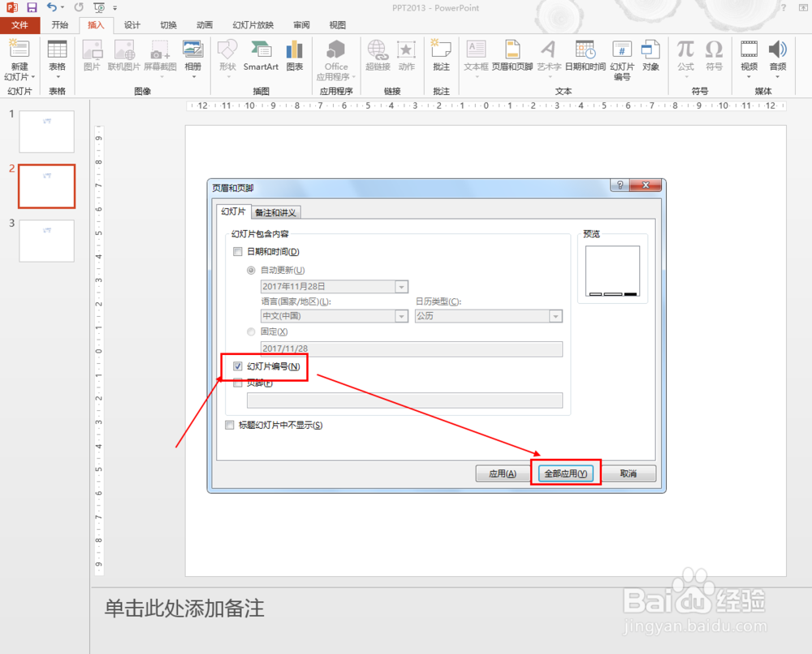Switch to the 幻灯片放映 Slide Show tab
Image resolution: width=812 pixels, height=654 pixels.
[x=253, y=25]
